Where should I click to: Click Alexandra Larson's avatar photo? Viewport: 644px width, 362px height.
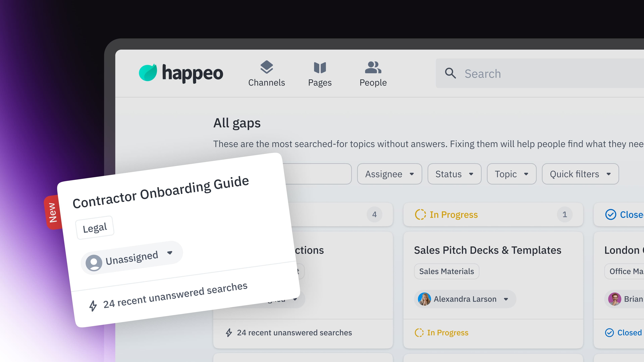(x=424, y=299)
